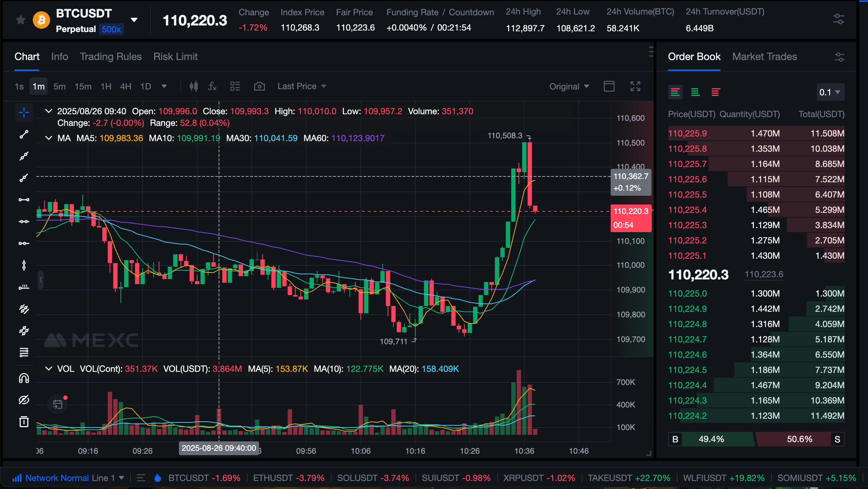Open the BTCUSDT pair selector dropdown
Image resolution: width=868 pixels, height=489 pixels.
[x=134, y=20]
